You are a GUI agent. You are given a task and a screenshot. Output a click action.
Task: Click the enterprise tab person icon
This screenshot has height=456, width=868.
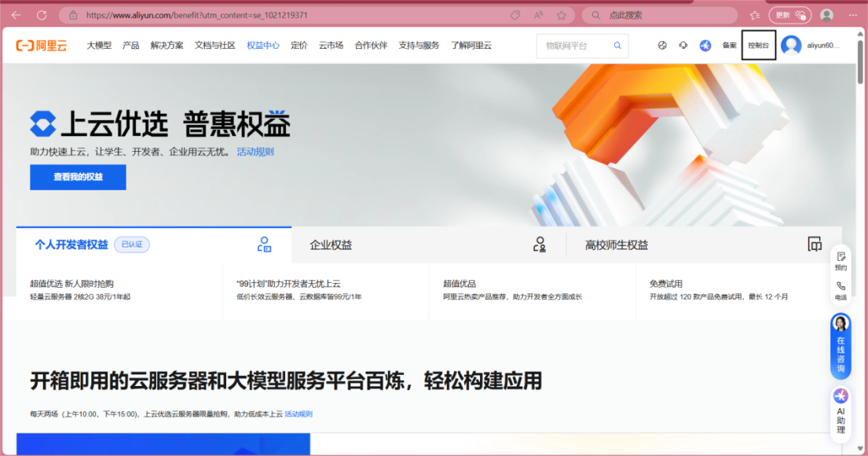coord(539,245)
